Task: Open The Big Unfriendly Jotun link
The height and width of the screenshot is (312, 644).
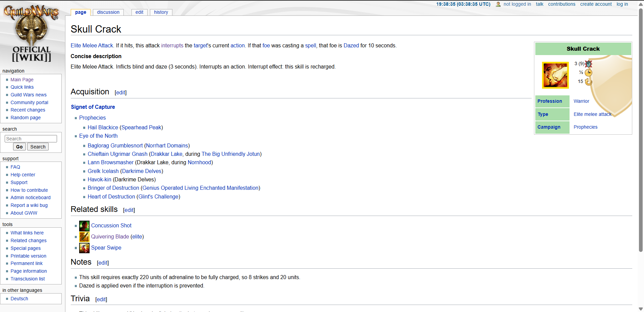Action: tap(230, 154)
